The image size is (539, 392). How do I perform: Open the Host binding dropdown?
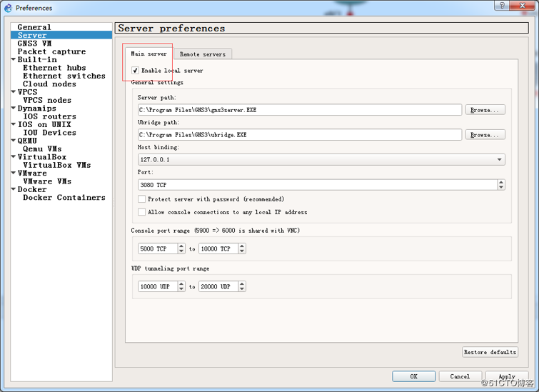[x=321, y=159]
